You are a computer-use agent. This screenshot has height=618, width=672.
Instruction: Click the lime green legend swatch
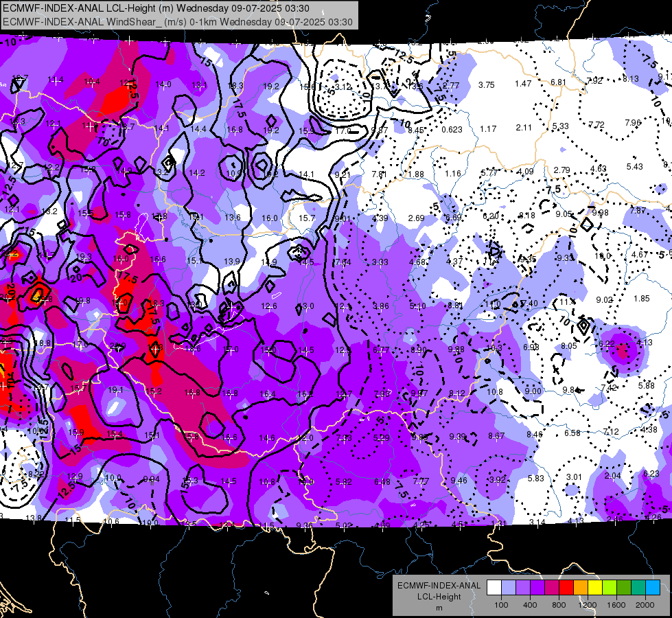click(x=610, y=588)
